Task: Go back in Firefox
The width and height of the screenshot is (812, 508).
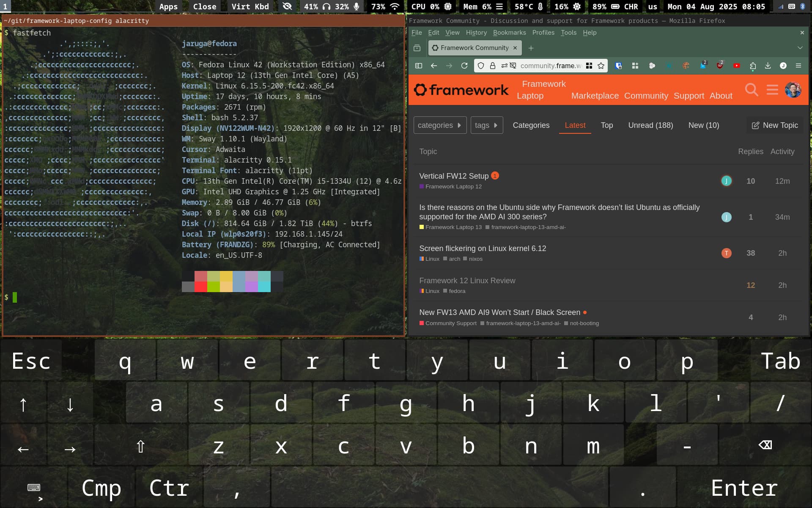Action: (434, 66)
